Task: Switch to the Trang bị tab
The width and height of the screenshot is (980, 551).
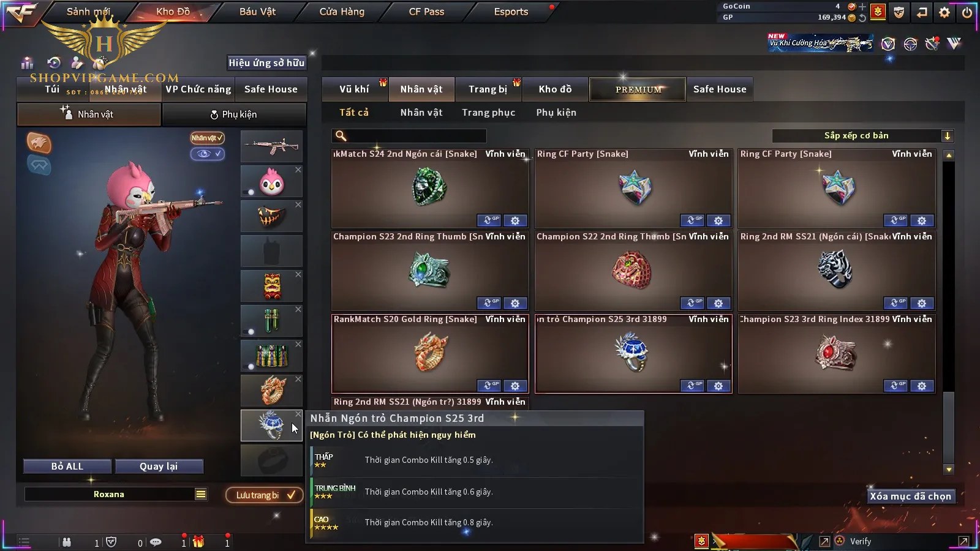Action: (x=488, y=89)
